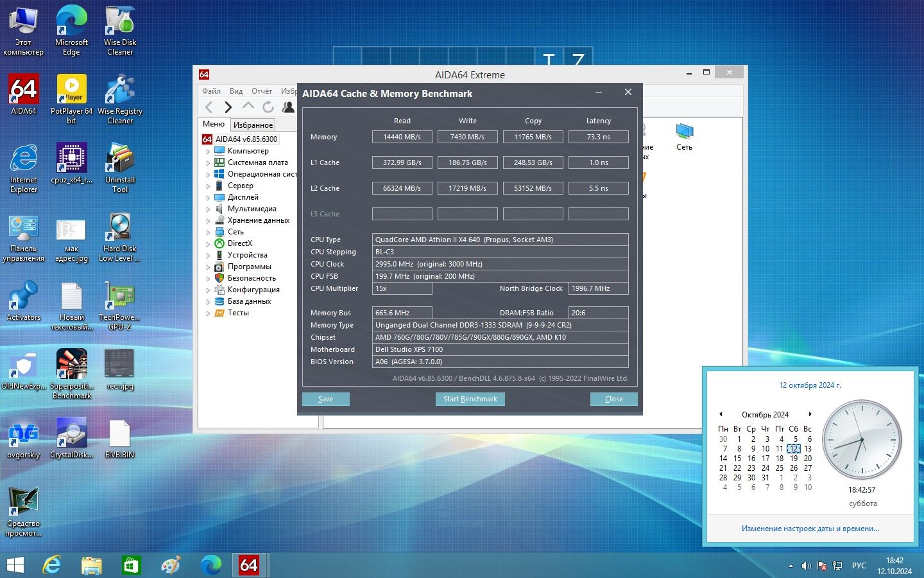Click the volume icon in system tray
This screenshot has height=578, width=924.
[806, 566]
